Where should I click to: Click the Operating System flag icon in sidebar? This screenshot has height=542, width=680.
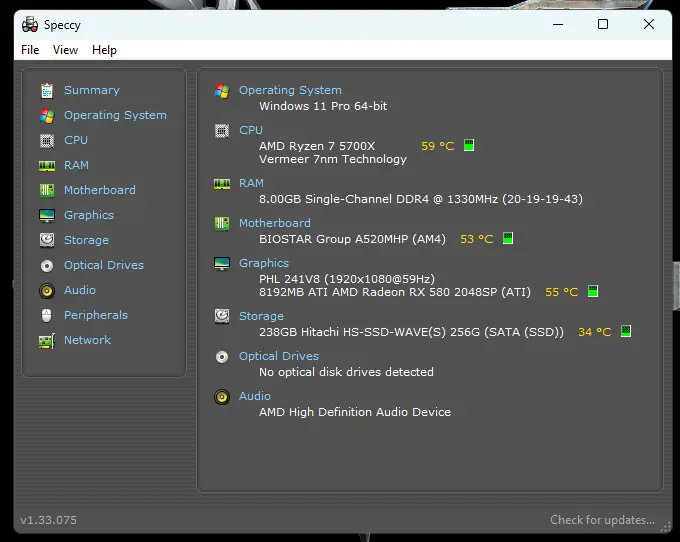47,116
